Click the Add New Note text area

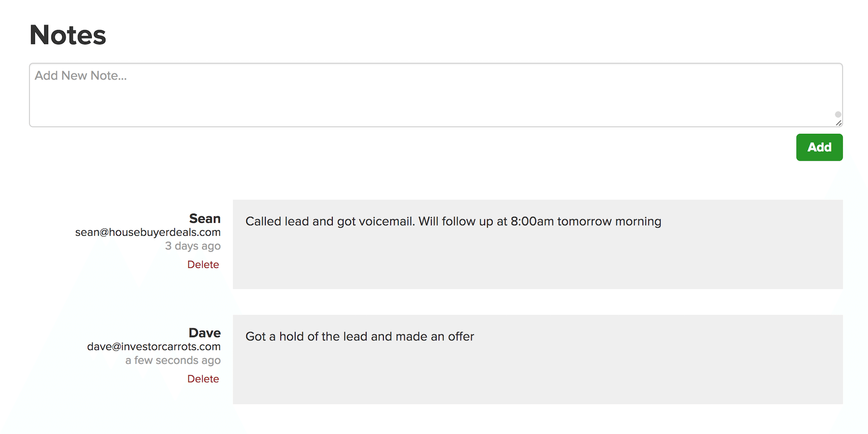tap(434, 95)
